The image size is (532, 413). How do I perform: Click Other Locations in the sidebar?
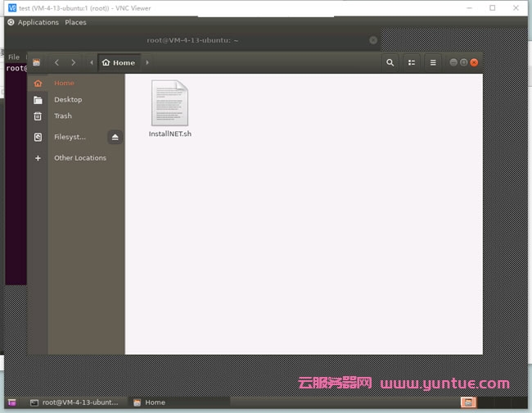click(79, 158)
